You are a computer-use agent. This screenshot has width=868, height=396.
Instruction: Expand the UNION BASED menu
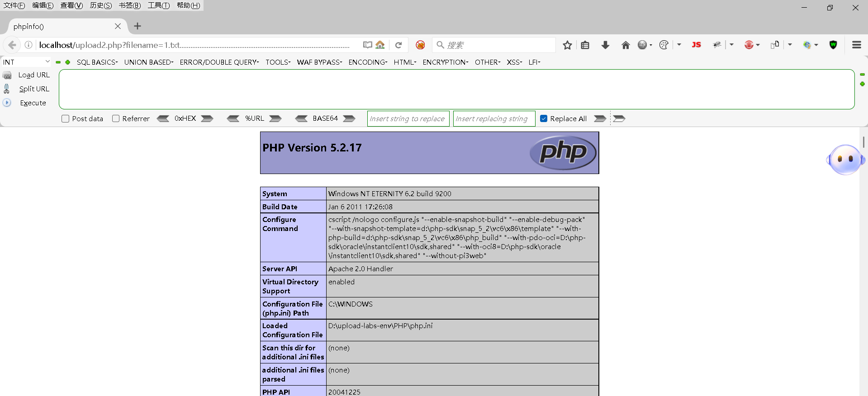149,62
